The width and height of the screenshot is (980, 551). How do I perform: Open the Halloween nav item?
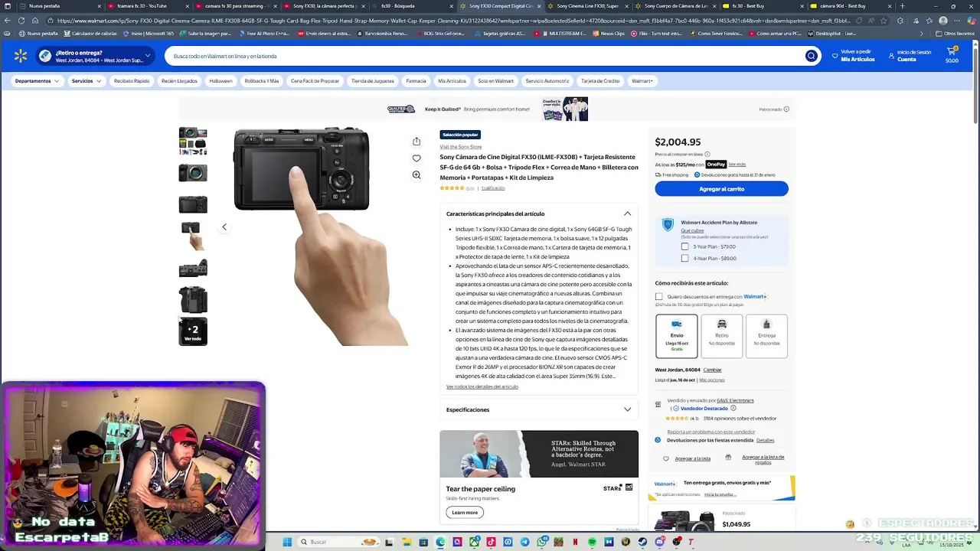pos(220,80)
